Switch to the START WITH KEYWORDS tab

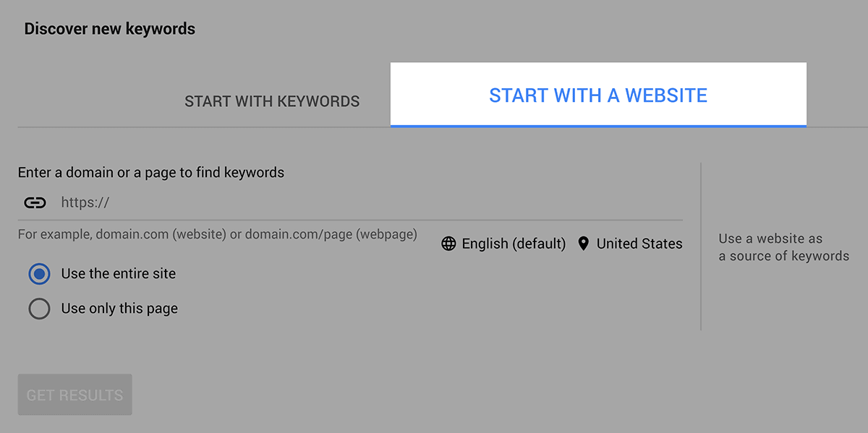(272, 101)
